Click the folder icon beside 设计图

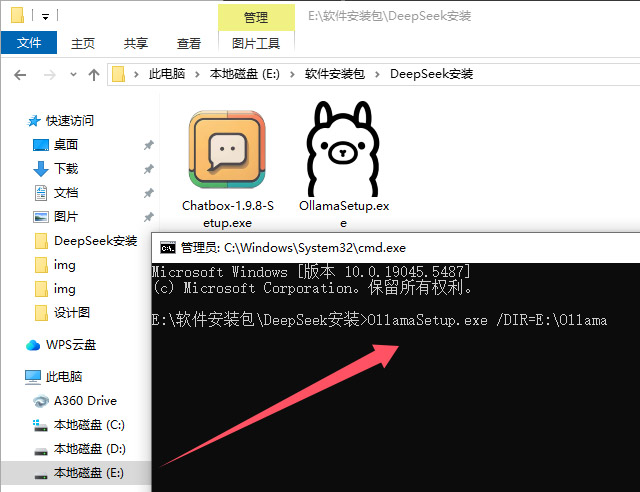tap(41, 313)
